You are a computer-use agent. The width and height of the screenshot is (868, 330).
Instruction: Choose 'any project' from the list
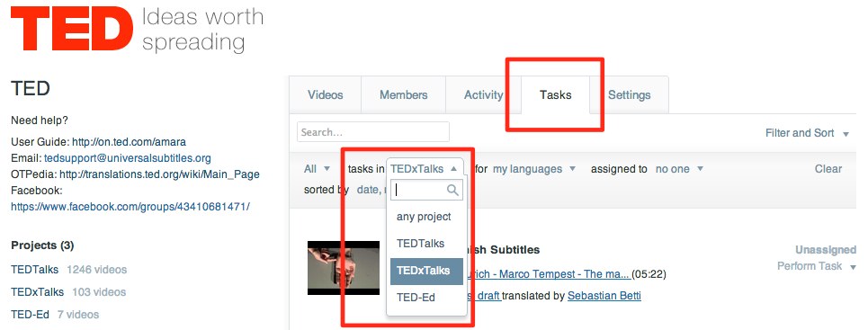coord(424,217)
